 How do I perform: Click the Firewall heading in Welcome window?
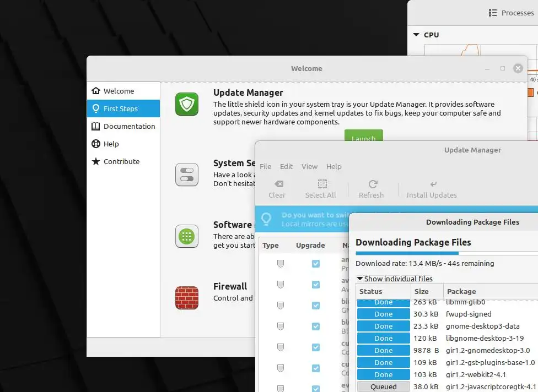[230, 286]
